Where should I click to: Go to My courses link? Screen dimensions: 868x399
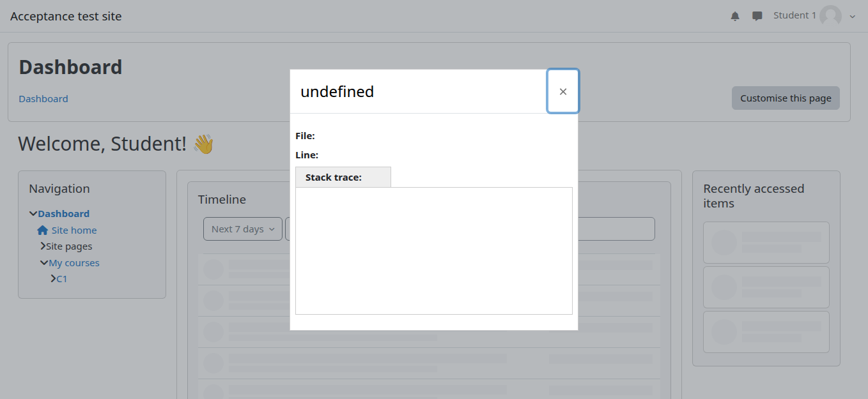(74, 263)
